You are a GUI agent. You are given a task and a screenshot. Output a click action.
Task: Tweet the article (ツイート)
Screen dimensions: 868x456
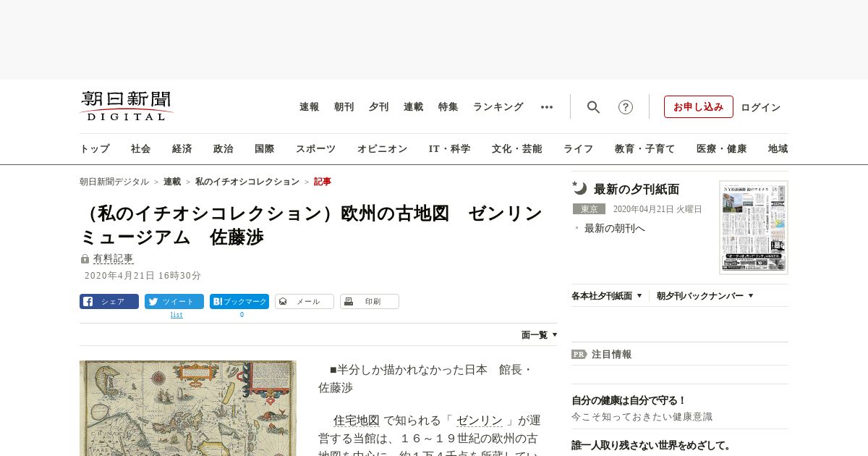(x=174, y=301)
